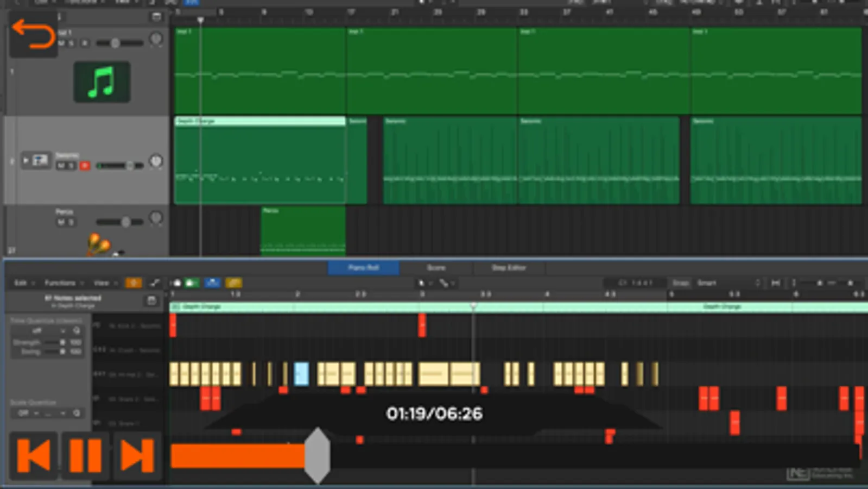Mute the Seismic track
Viewport: 868px width, 489px height.
(61, 165)
